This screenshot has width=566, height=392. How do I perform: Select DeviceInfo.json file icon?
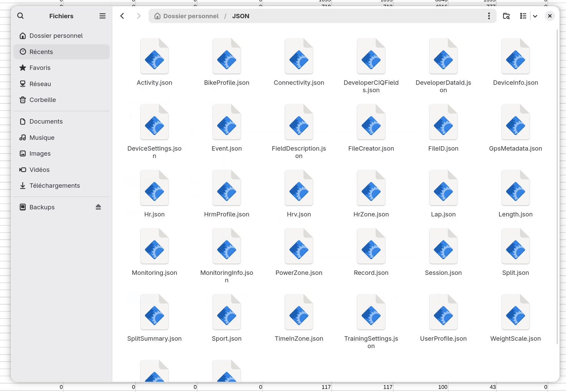516,56
